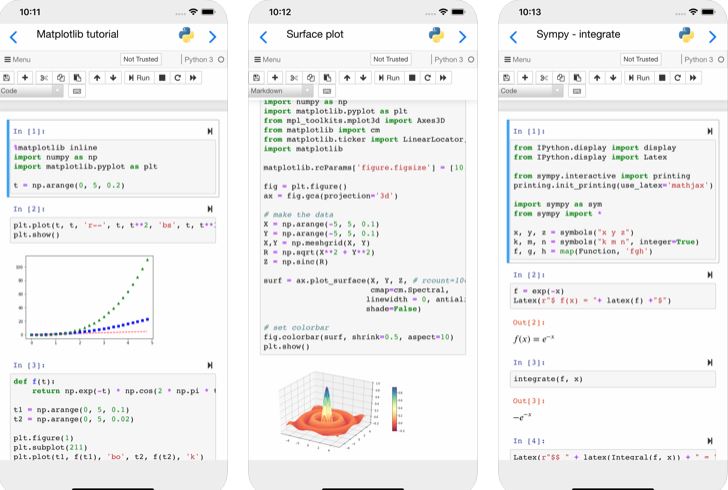This screenshot has height=490, width=728.
Task: Move cell down in Matplotlib tutorial toolbar
Action: [113, 78]
